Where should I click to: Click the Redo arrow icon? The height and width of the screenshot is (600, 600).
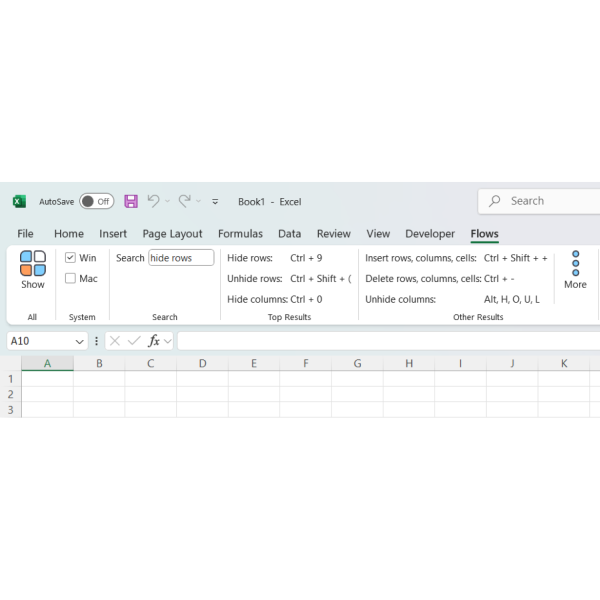[x=185, y=201]
